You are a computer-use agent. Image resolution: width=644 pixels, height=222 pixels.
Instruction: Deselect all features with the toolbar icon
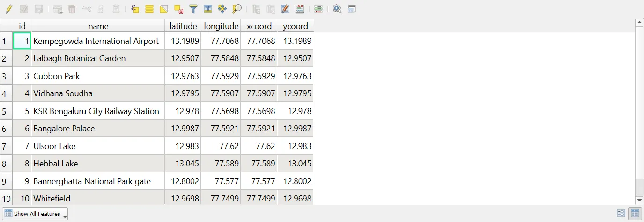(178, 9)
